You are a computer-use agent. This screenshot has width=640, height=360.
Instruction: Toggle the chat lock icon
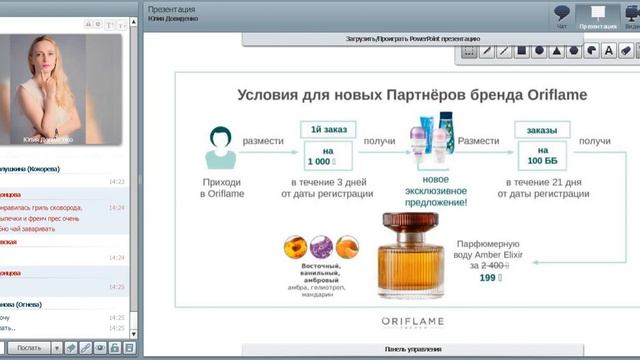pyautogui.click(x=115, y=348)
